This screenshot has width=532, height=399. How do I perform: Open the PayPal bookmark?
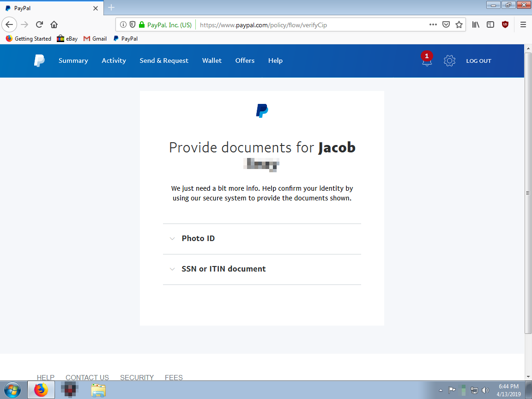point(126,39)
